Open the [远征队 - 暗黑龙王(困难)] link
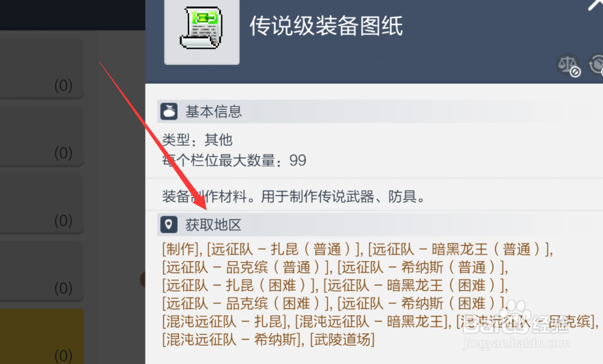This screenshot has width=603, height=364. click(x=414, y=286)
